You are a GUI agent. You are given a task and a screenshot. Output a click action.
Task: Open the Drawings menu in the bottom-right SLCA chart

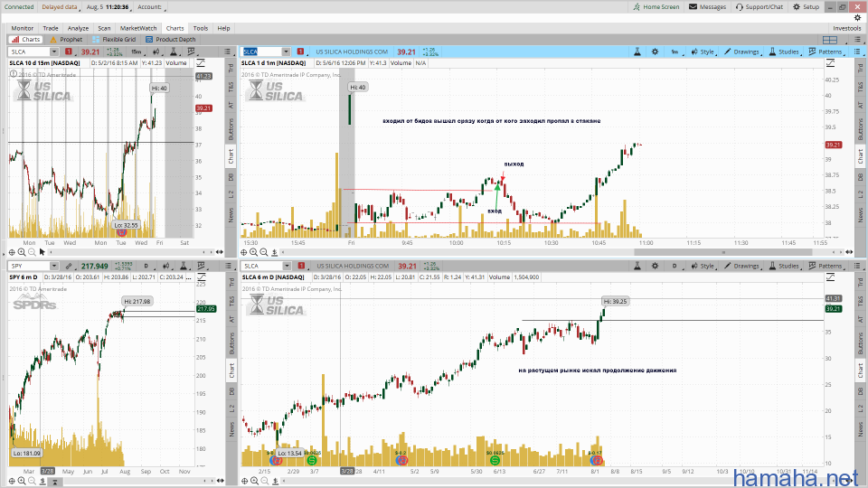pos(742,266)
